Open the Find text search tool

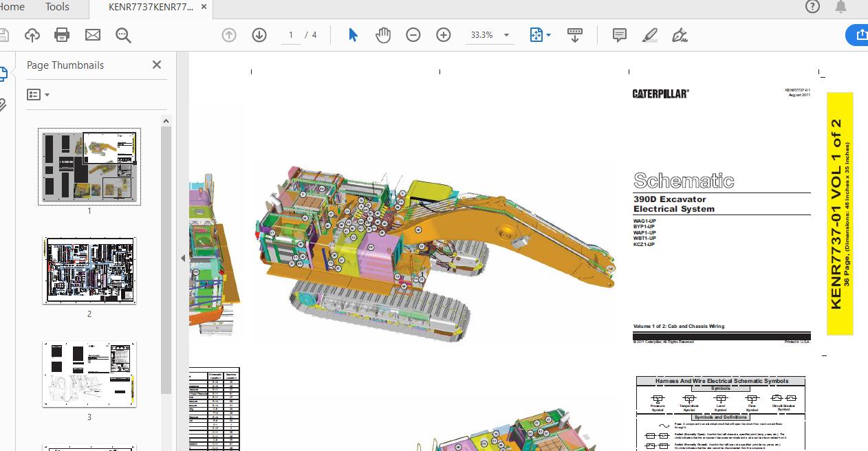tap(123, 35)
